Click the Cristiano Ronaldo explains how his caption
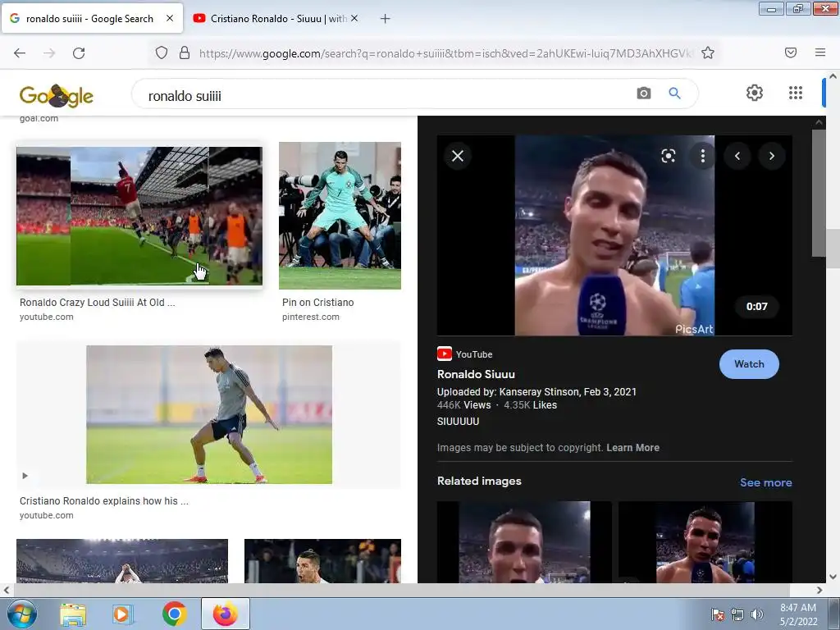This screenshot has width=840, height=630. click(x=104, y=501)
